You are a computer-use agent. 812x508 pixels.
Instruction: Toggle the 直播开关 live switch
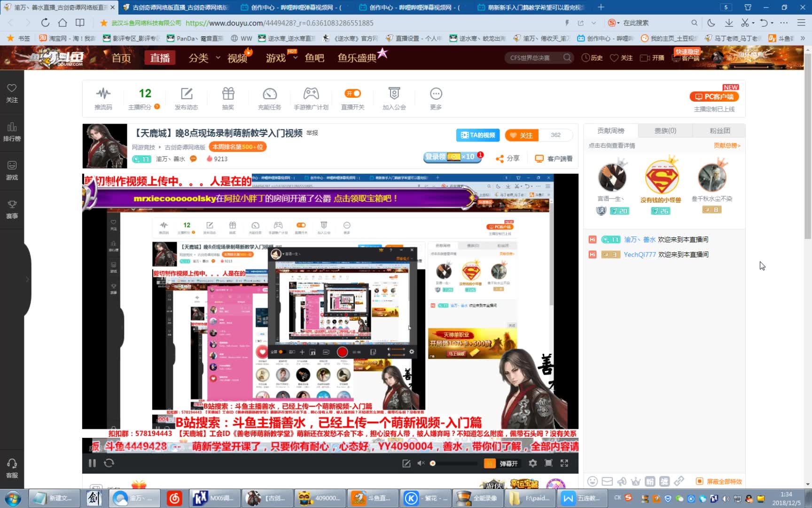352,94
